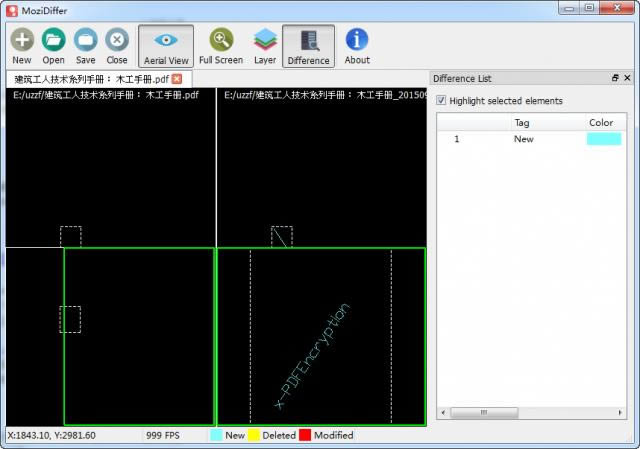Open the About information dialog
Image resolution: width=640 pixels, height=449 pixels.
tap(357, 46)
